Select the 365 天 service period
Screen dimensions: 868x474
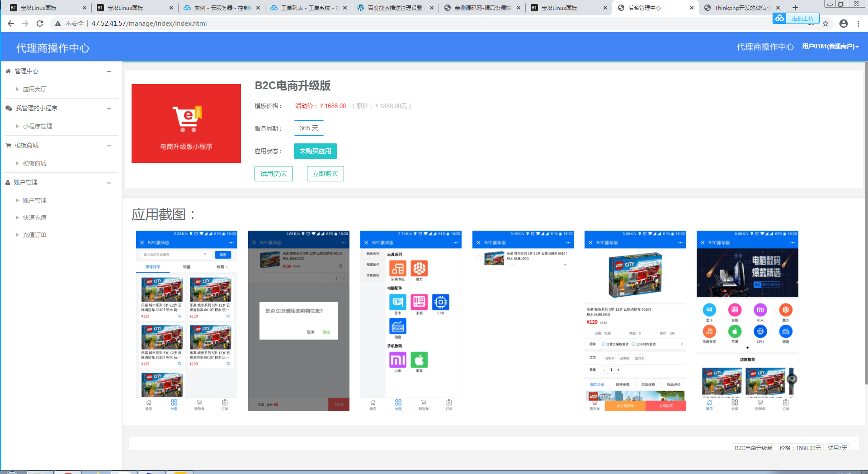tap(309, 128)
